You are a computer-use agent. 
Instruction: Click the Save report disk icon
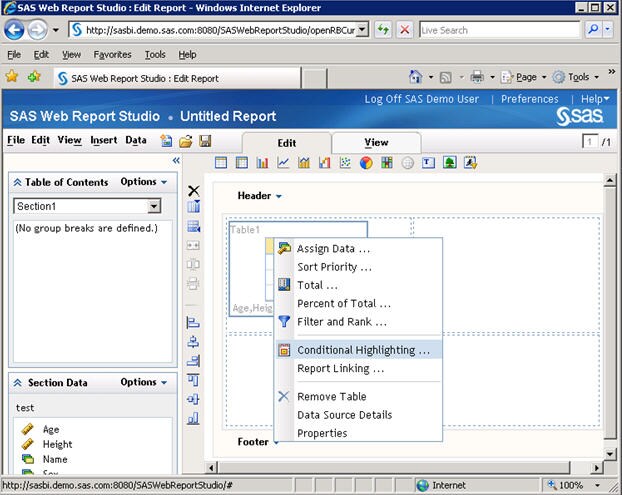(x=205, y=141)
